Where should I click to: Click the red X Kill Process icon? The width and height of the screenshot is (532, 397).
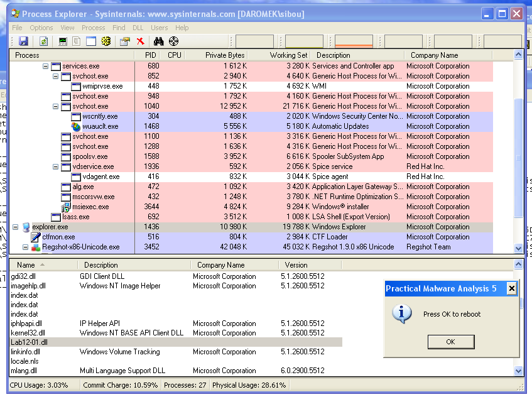pos(140,41)
